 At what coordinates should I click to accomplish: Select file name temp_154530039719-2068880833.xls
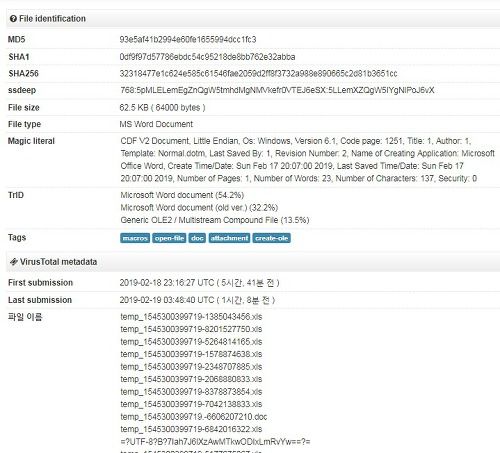[x=191, y=379]
